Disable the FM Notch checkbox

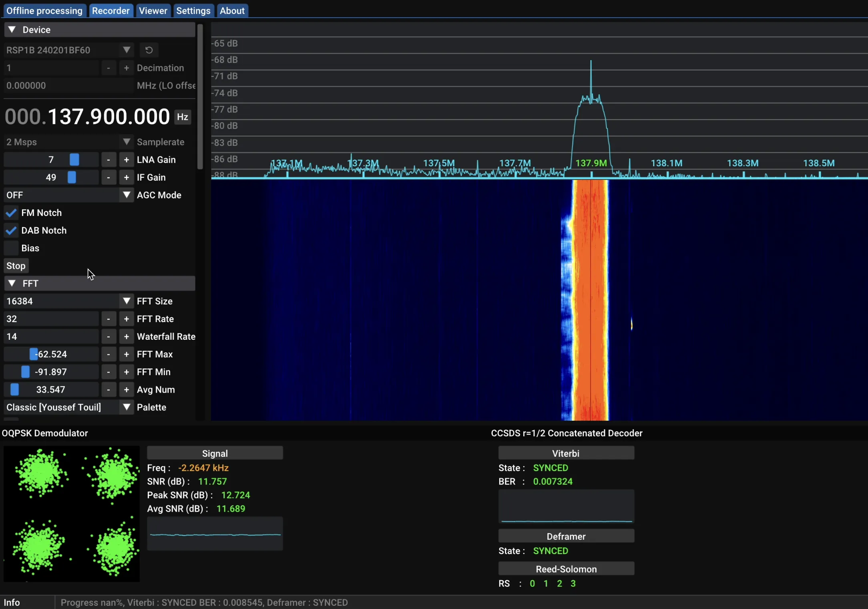[11, 213]
